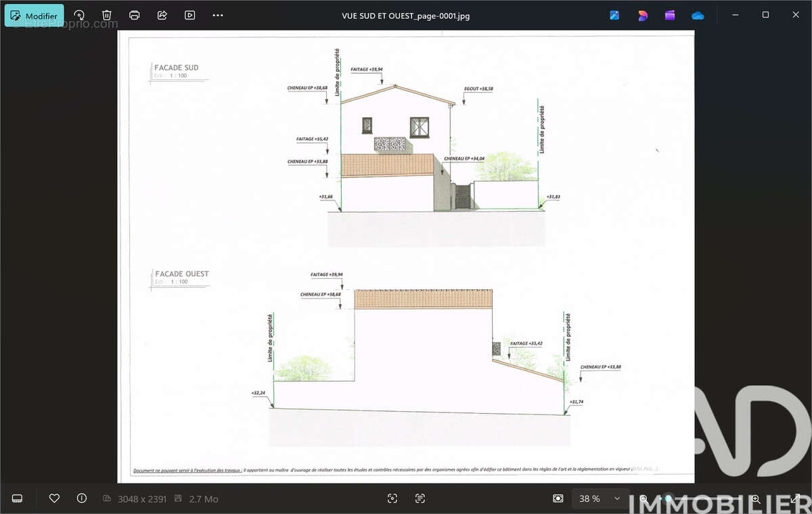Toggle the filmstrip view icon

click(18, 498)
